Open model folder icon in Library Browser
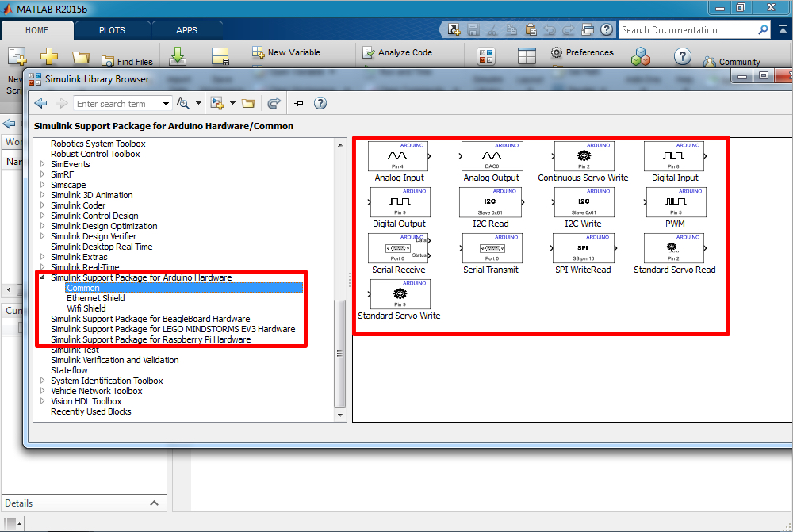Screen dimensions: 793x532 point(248,103)
